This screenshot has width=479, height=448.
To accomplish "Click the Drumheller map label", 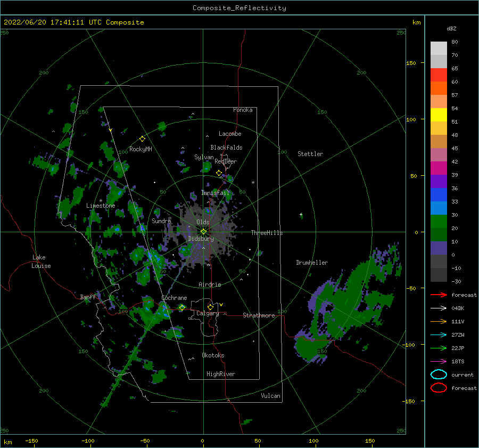I will [312, 263].
